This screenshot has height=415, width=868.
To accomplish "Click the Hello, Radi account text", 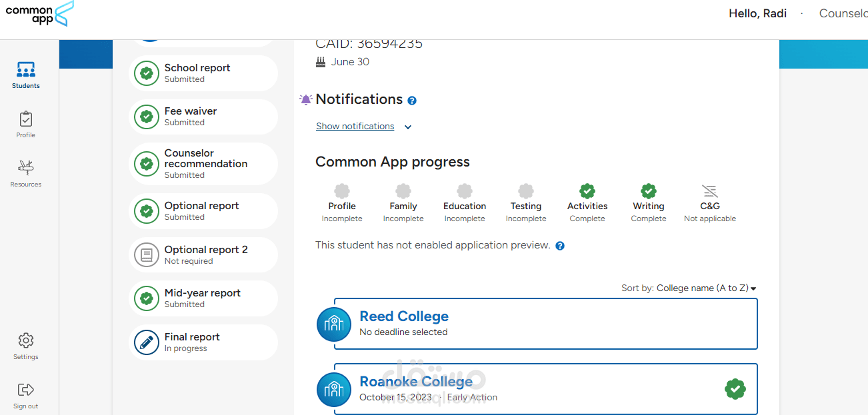I will tap(757, 13).
